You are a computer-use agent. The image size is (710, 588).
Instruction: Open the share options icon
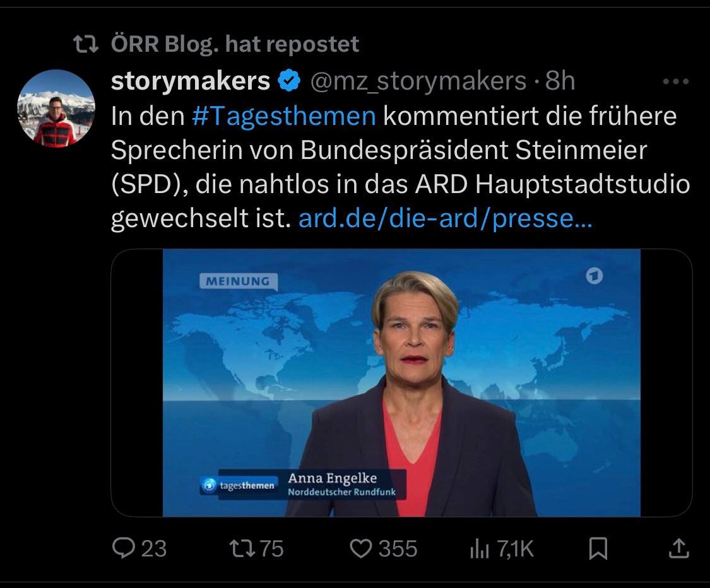[678, 548]
